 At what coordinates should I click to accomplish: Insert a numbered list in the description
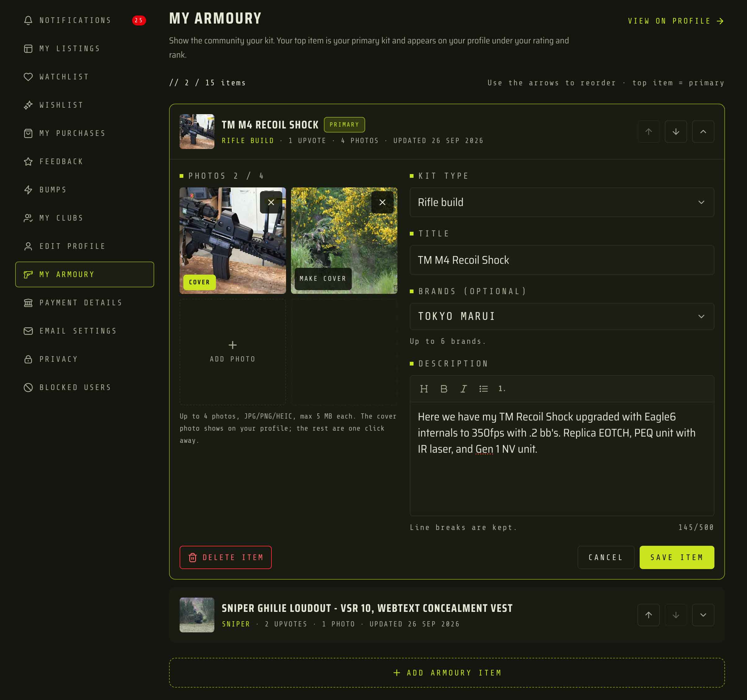(502, 388)
